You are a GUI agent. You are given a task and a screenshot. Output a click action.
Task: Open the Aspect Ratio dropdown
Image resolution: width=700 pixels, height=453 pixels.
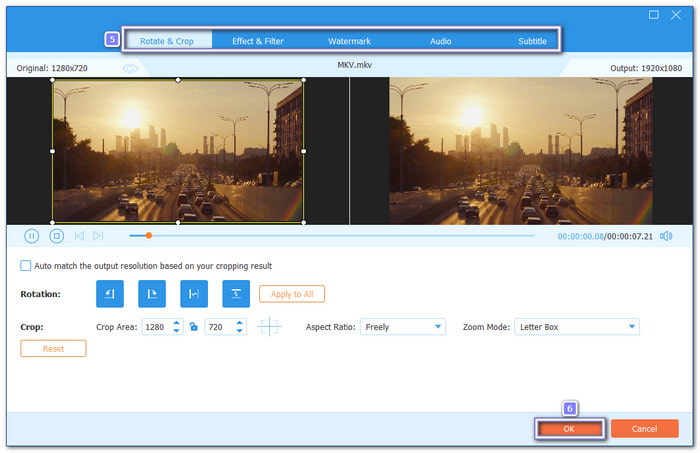pyautogui.click(x=402, y=327)
